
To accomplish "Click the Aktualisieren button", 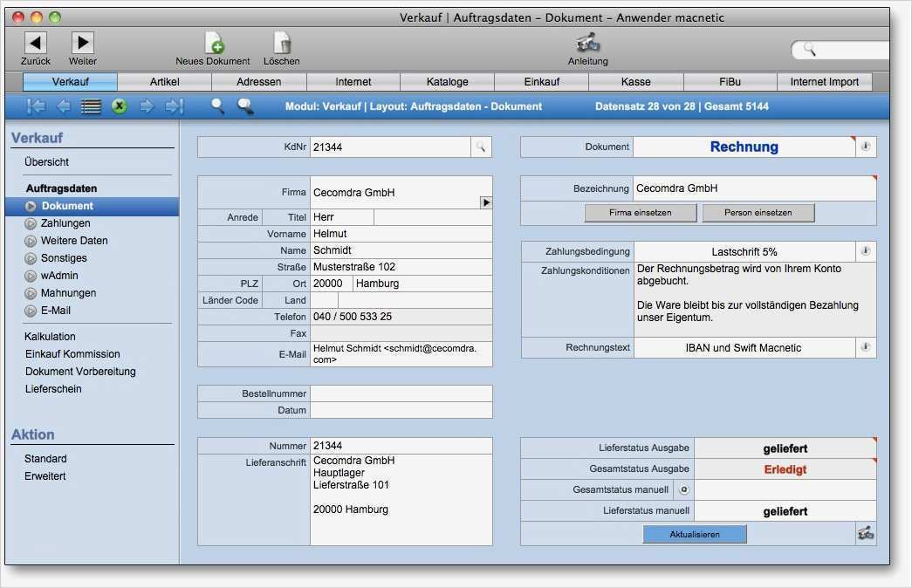I will tap(694, 533).
